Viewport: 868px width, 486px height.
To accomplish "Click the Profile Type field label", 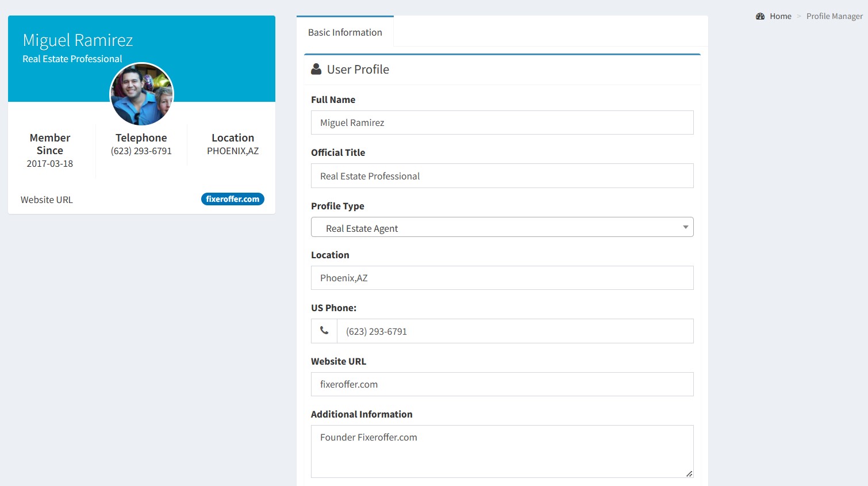I will (337, 206).
